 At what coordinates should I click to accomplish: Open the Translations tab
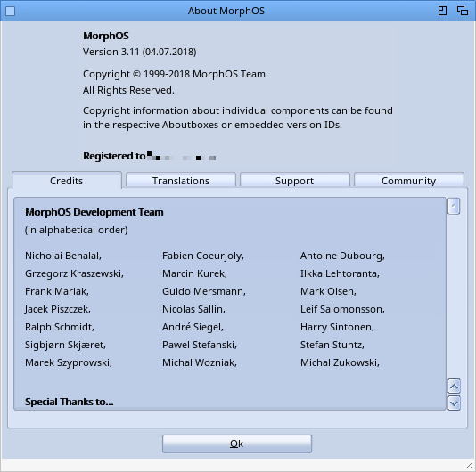pyautogui.click(x=181, y=181)
